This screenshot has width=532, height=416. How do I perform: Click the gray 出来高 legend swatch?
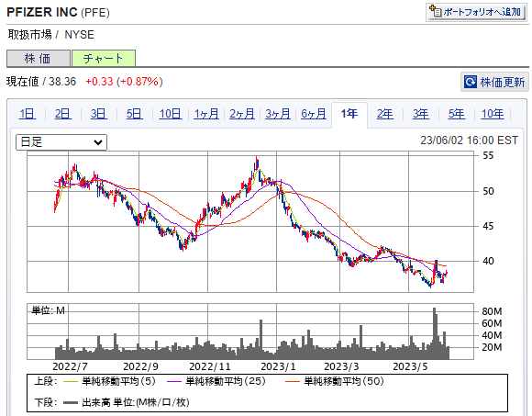point(71,403)
